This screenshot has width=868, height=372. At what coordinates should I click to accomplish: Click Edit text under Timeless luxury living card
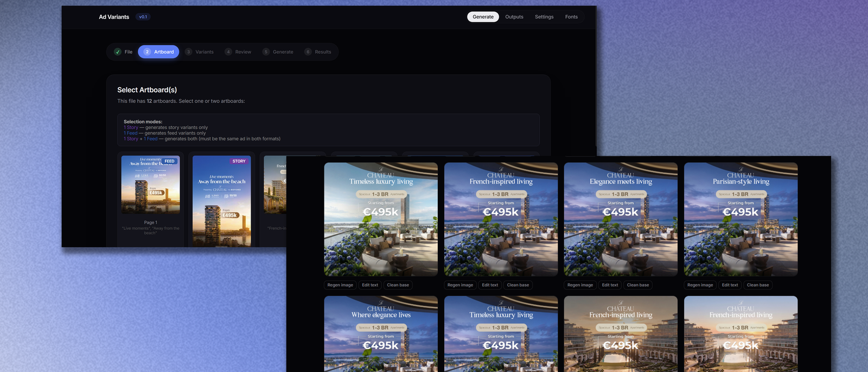tap(370, 285)
